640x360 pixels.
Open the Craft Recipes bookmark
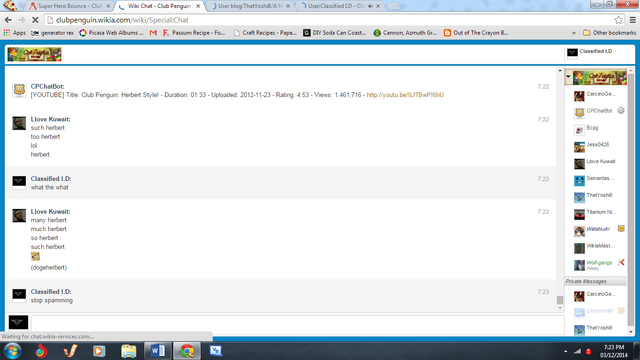point(265,33)
